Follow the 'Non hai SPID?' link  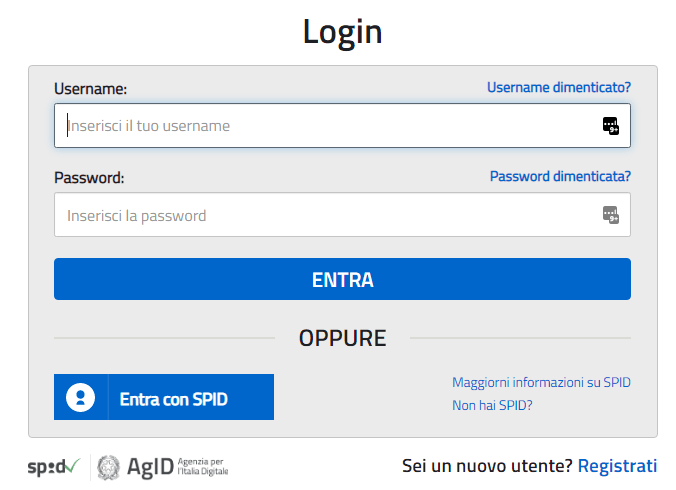point(492,405)
